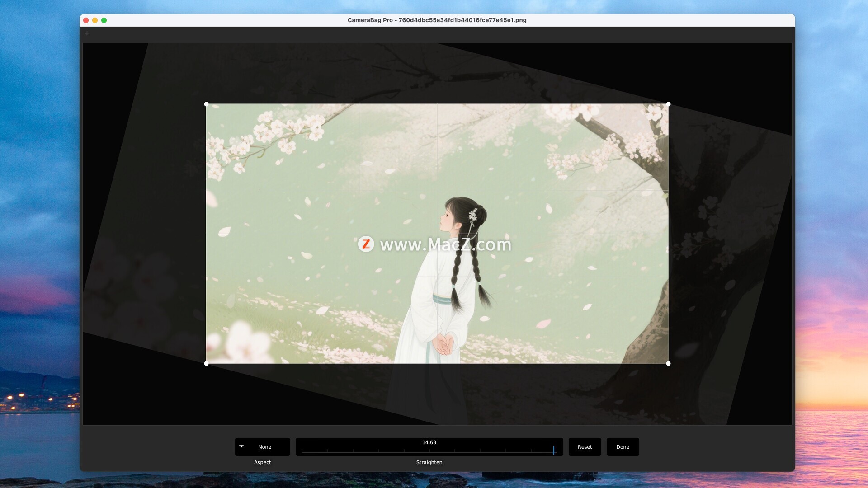Click the Straighten value 14.63

coord(429,442)
